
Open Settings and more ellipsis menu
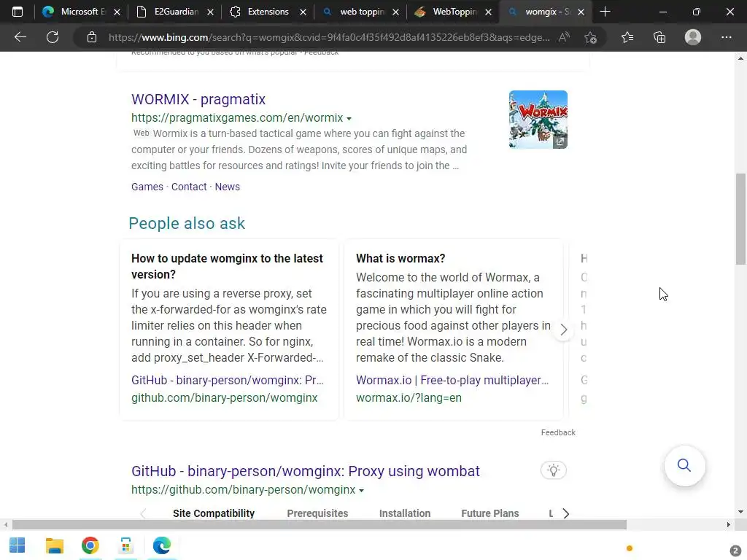coord(726,37)
